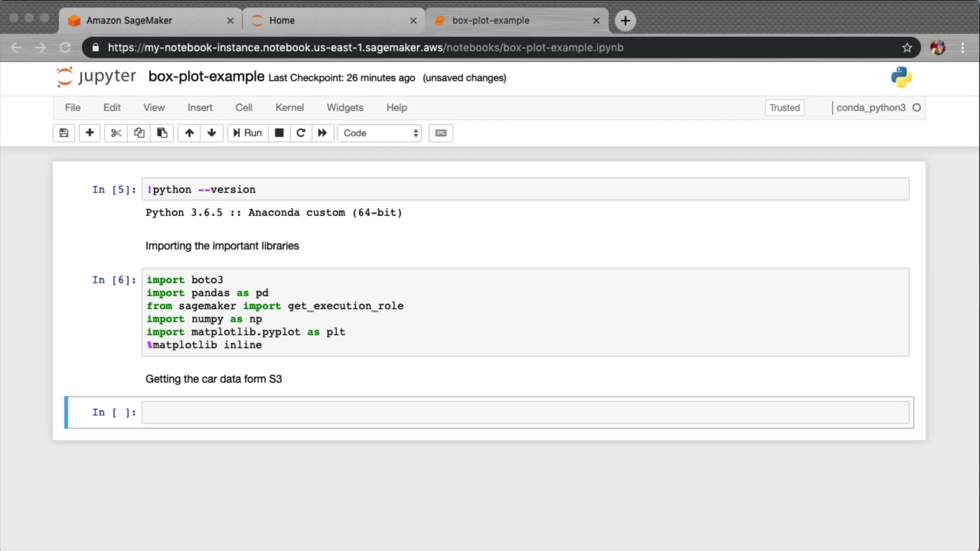The image size is (980, 551).
Task: Click into the empty code cell
Action: coord(525,412)
